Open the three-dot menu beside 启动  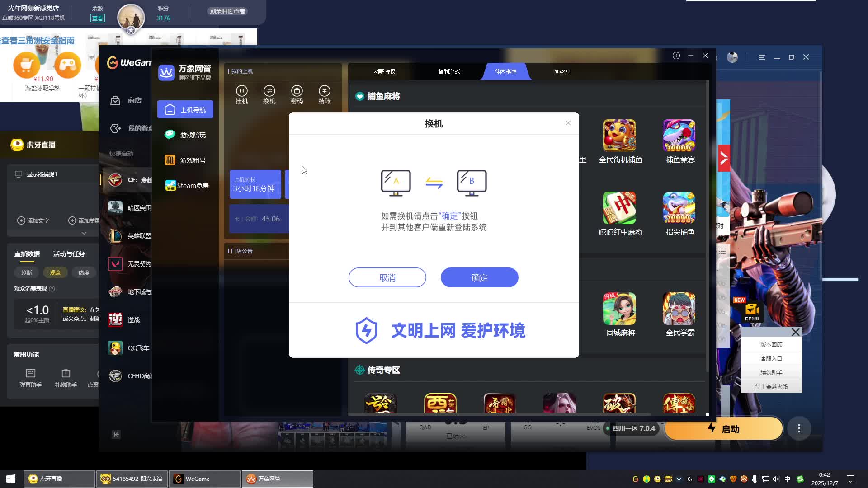coord(799,428)
